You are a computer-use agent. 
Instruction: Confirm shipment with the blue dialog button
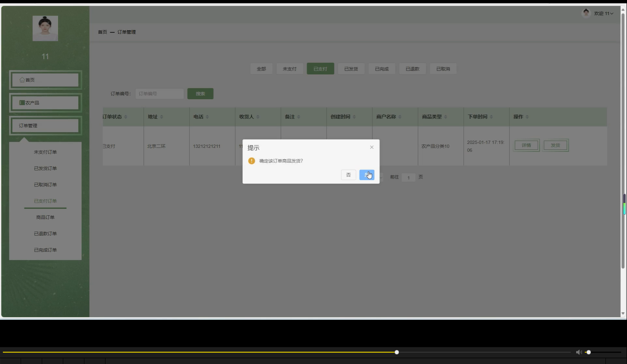[366, 175]
